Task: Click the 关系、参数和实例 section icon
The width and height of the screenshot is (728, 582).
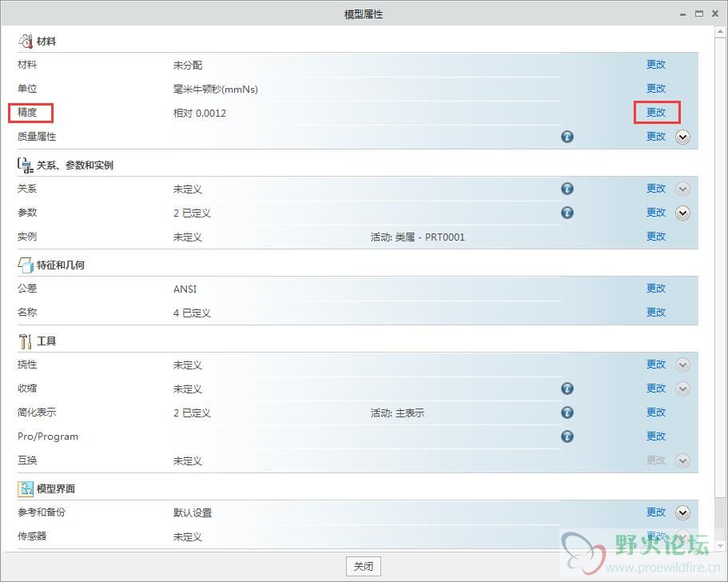Action: [25, 165]
